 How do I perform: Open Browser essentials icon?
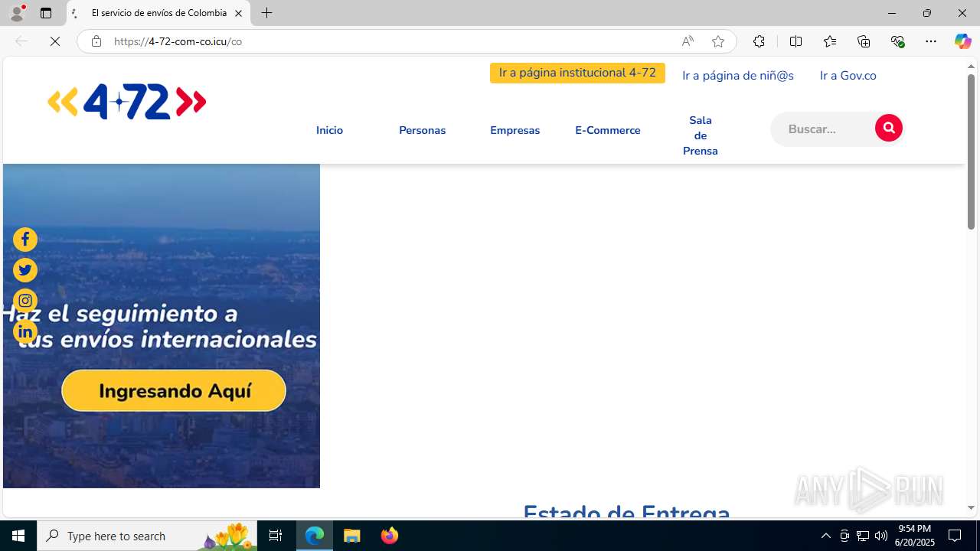pyautogui.click(x=897, y=41)
